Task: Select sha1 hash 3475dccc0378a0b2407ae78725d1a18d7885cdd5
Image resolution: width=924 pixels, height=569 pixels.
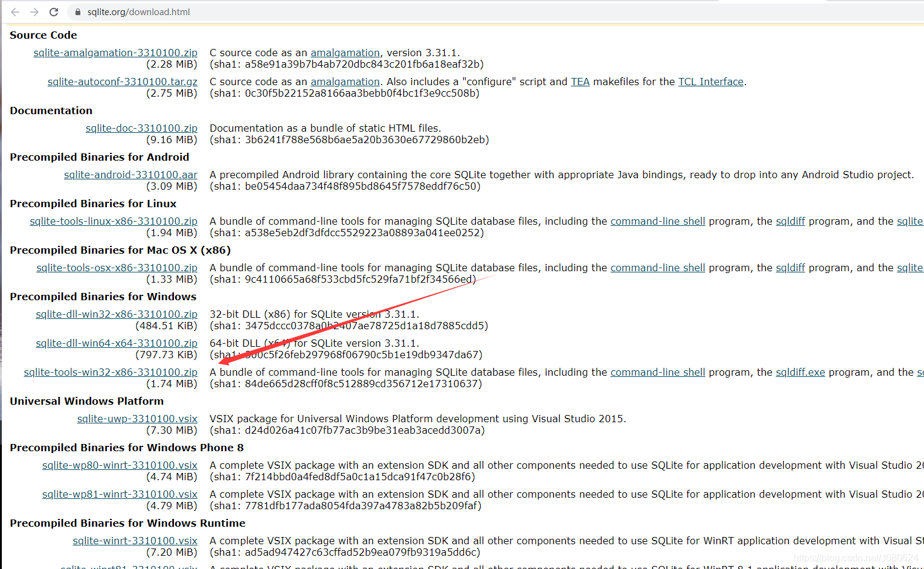Action: point(364,326)
